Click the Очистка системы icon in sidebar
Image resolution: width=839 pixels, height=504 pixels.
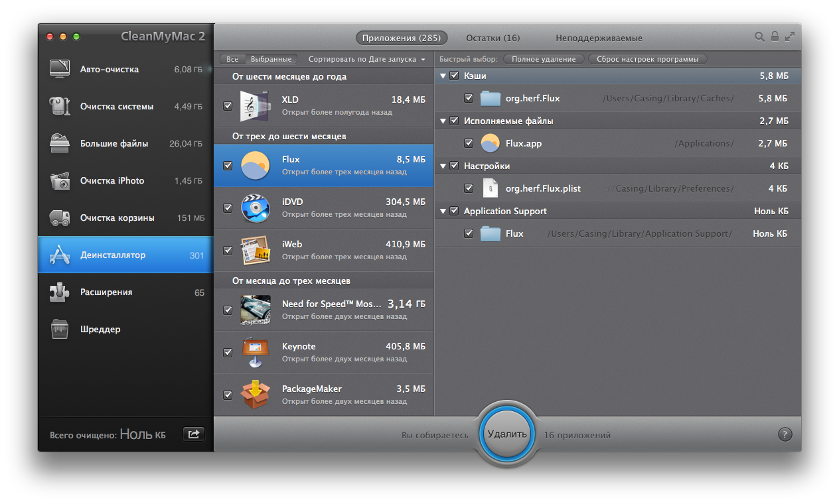pos(60,106)
